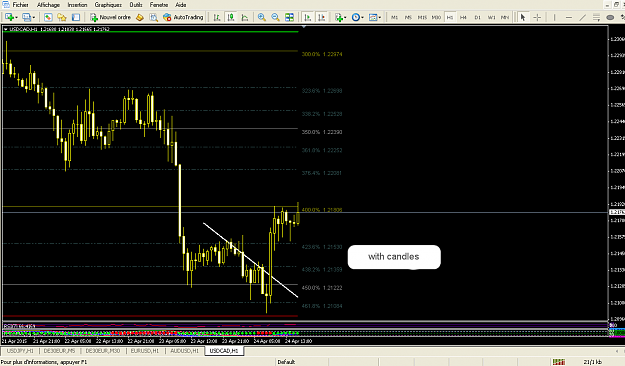Screen dimensions: 625x366
Task: Click the Default profile status bar entry
Action: point(286,362)
